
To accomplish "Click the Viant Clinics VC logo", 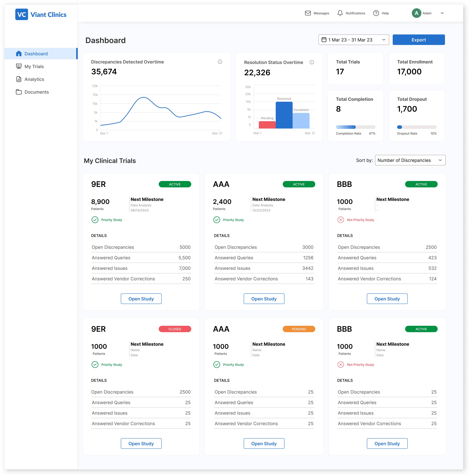I will coord(22,15).
